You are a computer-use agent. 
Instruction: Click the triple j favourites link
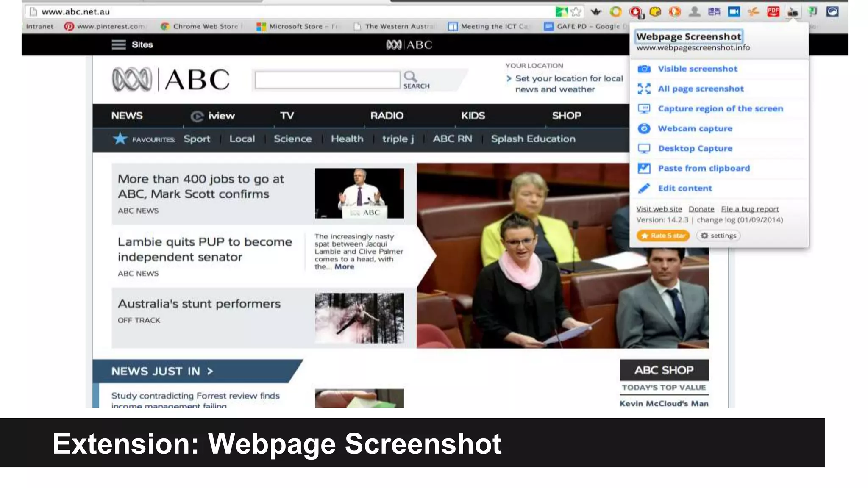click(398, 139)
